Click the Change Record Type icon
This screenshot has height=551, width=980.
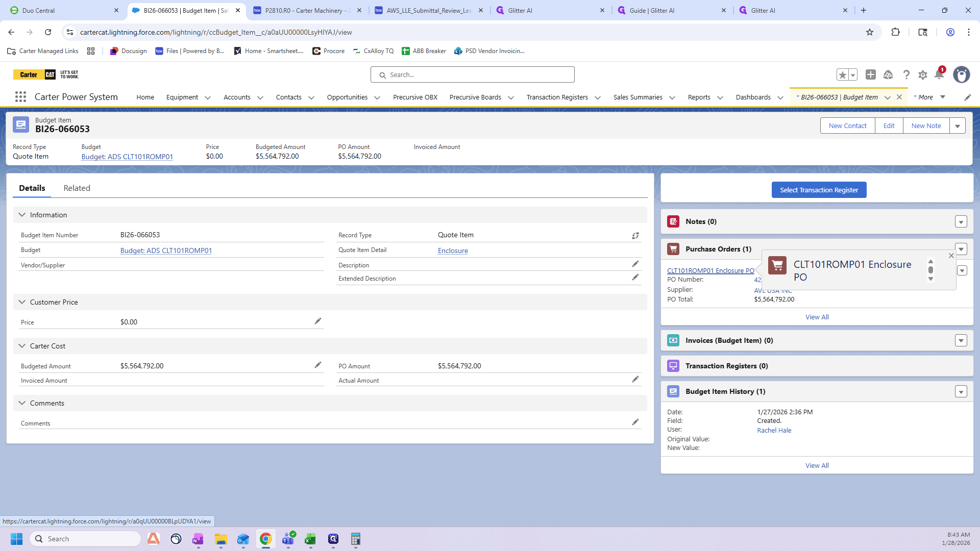pos(635,236)
